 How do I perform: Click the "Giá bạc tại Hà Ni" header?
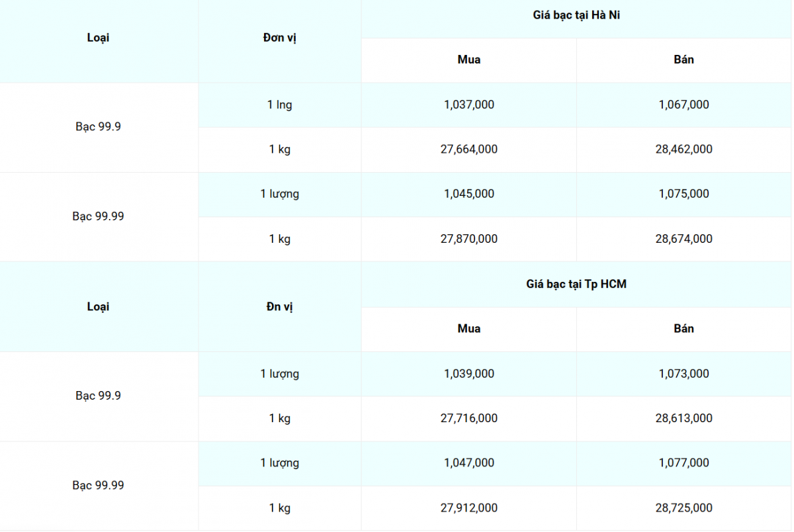point(576,15)
